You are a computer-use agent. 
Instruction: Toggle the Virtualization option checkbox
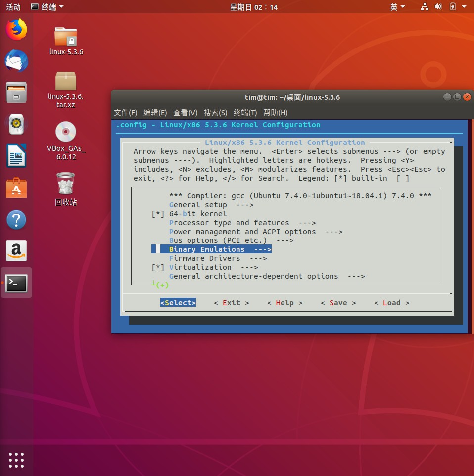click(158, 267)
